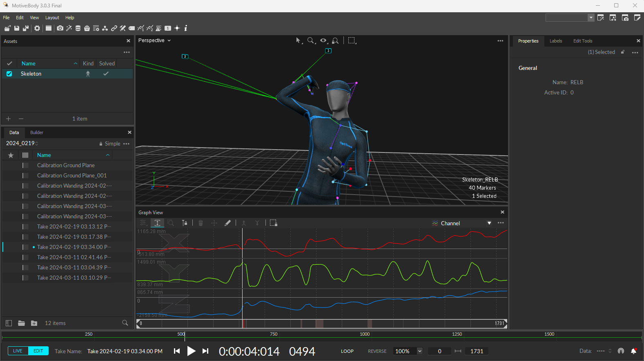
Task: Switch to LIVE mode
Action: (x=18, y=351)
